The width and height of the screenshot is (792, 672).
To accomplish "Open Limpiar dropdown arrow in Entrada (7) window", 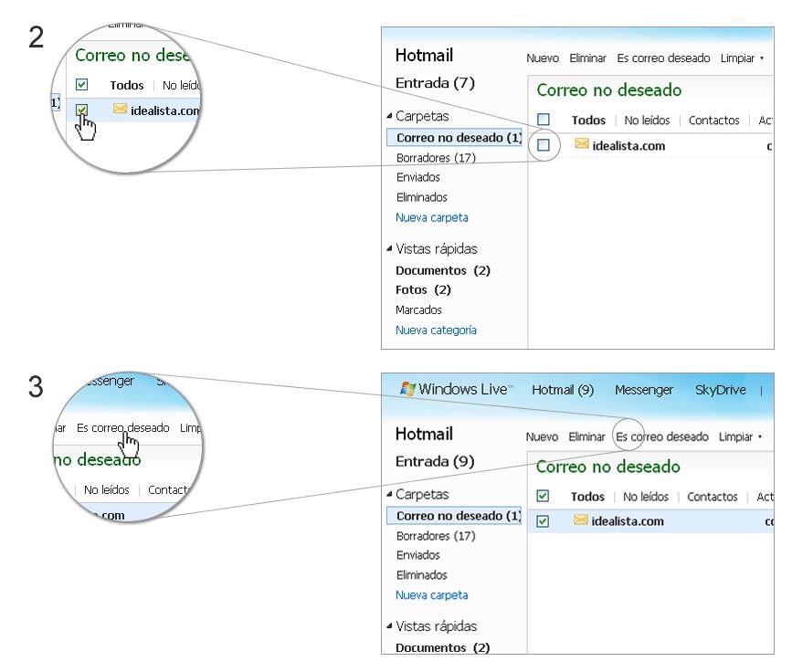I will click(761, 58).
